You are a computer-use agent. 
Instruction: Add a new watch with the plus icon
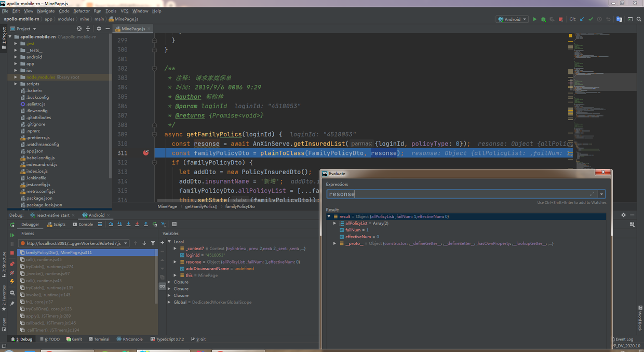tap(163, 242)
